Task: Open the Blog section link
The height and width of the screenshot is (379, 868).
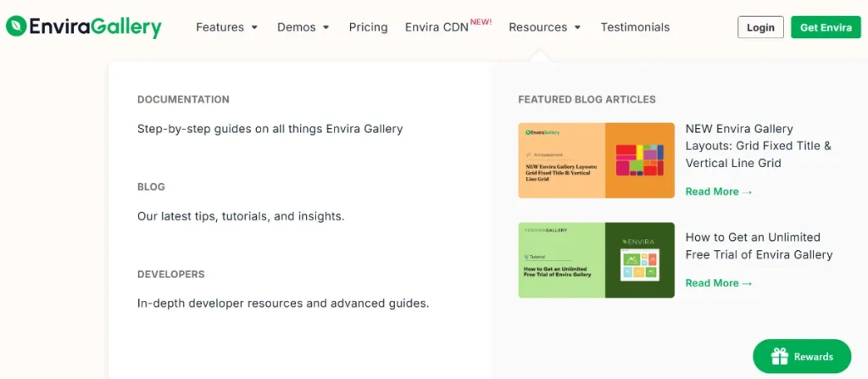Action: [151, 187]
